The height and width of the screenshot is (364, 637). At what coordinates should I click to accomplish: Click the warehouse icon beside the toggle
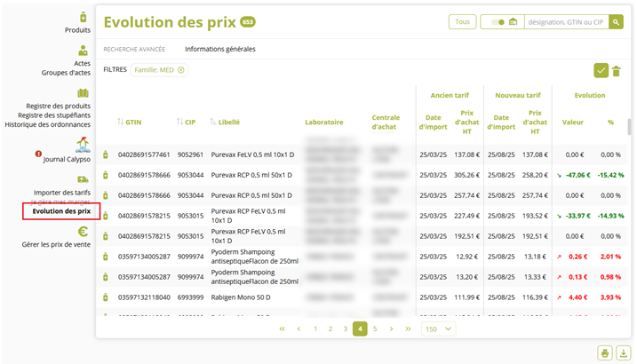[514, 22]
